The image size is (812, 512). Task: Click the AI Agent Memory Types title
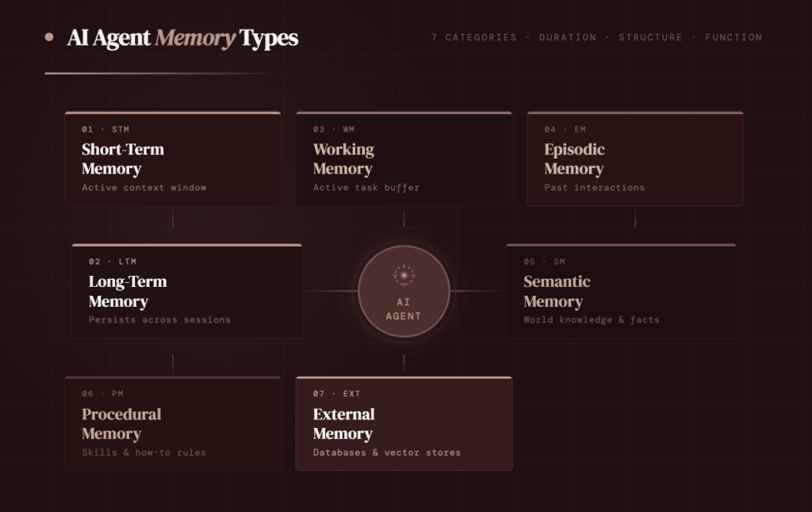point(182,37)
